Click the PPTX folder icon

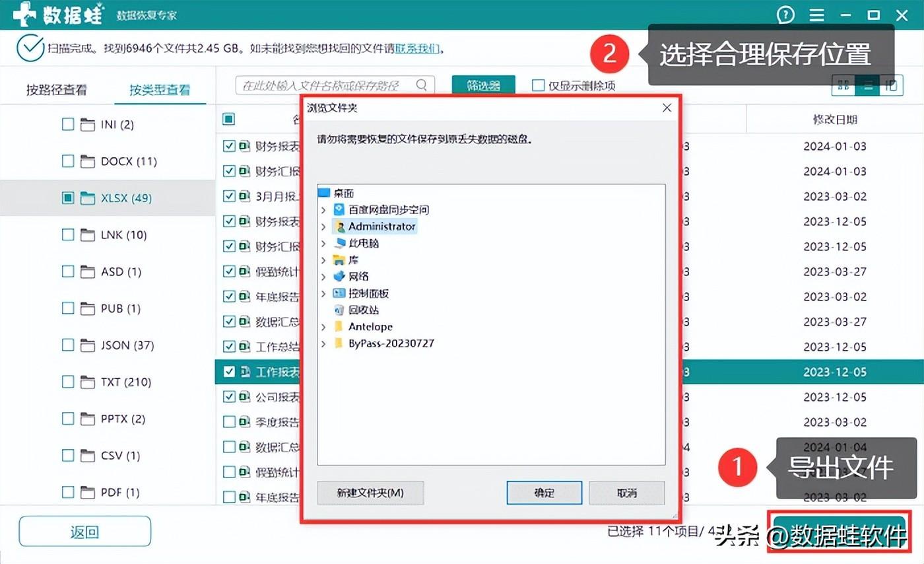pyautogui.click(x=87, y=419)
